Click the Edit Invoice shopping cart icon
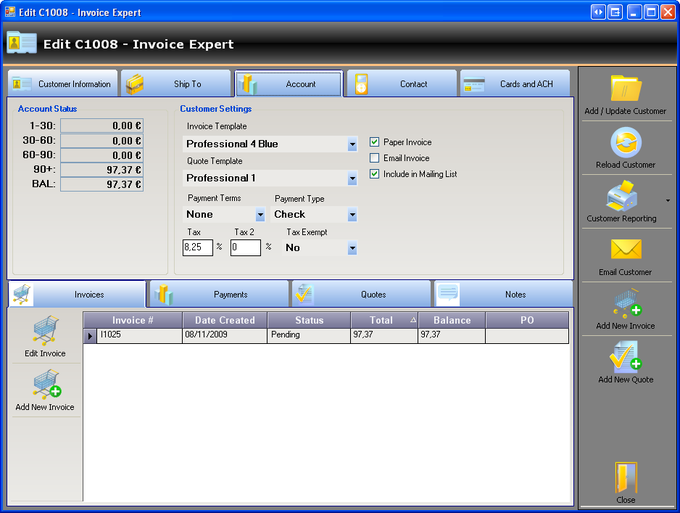The height and width of the screenshot is (513, 680). click(x=46, y=330)
